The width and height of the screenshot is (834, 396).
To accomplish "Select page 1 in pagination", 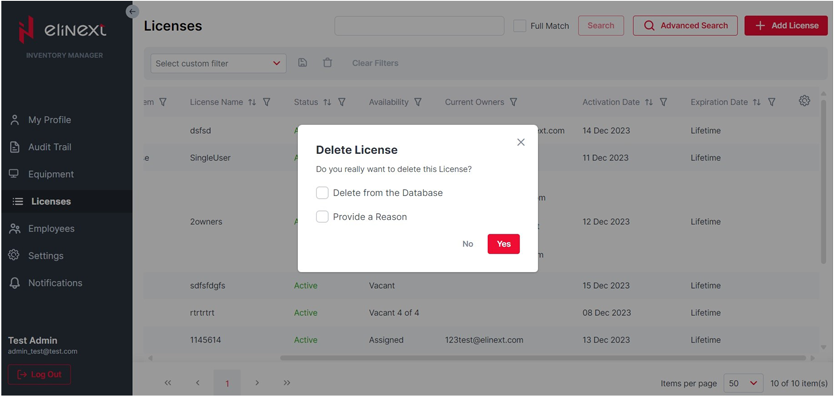I will [x=227, y=383].
